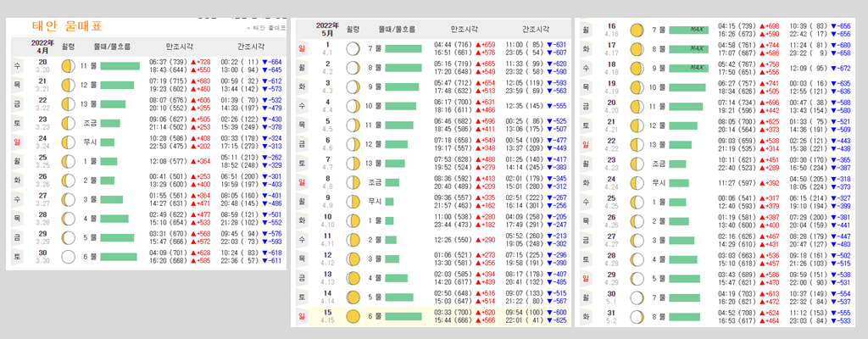This screenshot has width=868, height=339.
Task: Click the moon phase icon for April 28
Action: tap(68, 219)
